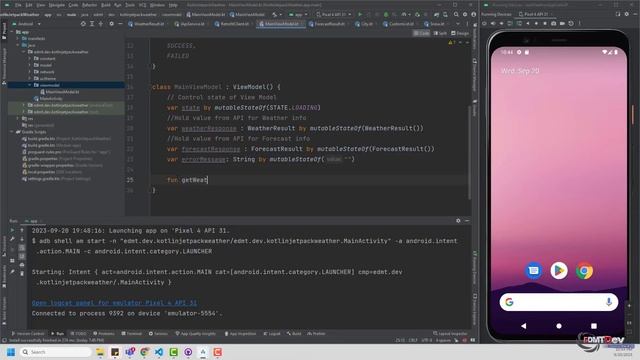This screenshot has width=640, height=360.
Task: Open IDE settings gear in main toolbar
Action: (465, 14)
